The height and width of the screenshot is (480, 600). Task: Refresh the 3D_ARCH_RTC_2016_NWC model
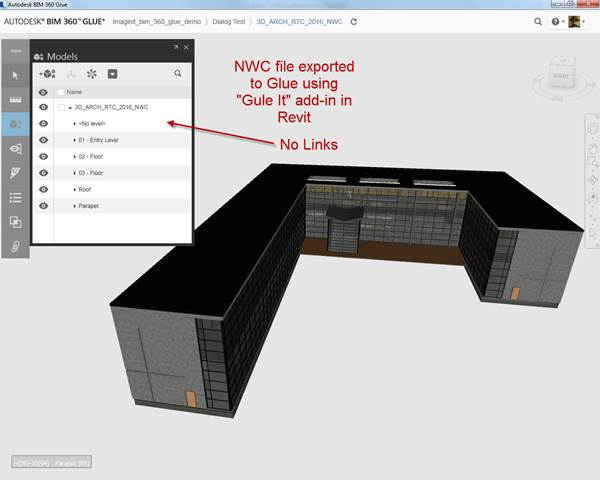pos(354,20)
